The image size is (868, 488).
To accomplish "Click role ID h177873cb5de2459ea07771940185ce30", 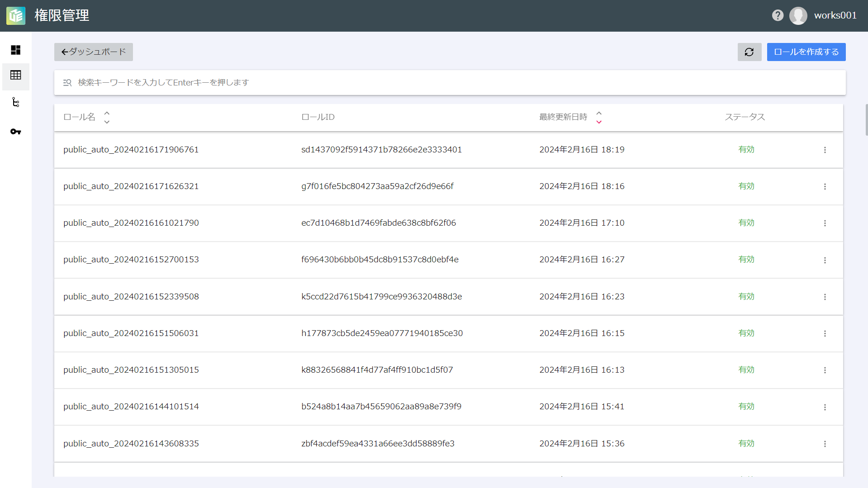I will point(382,333).
